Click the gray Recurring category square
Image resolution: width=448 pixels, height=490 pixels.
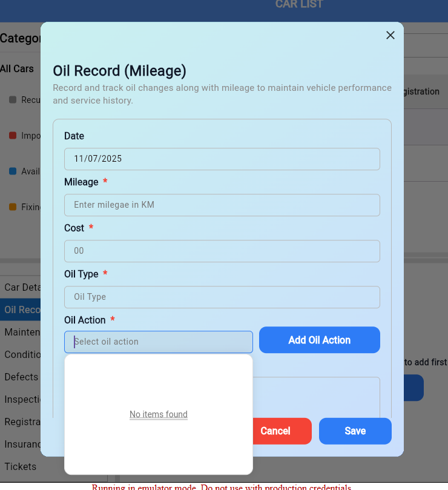point(13,100)
